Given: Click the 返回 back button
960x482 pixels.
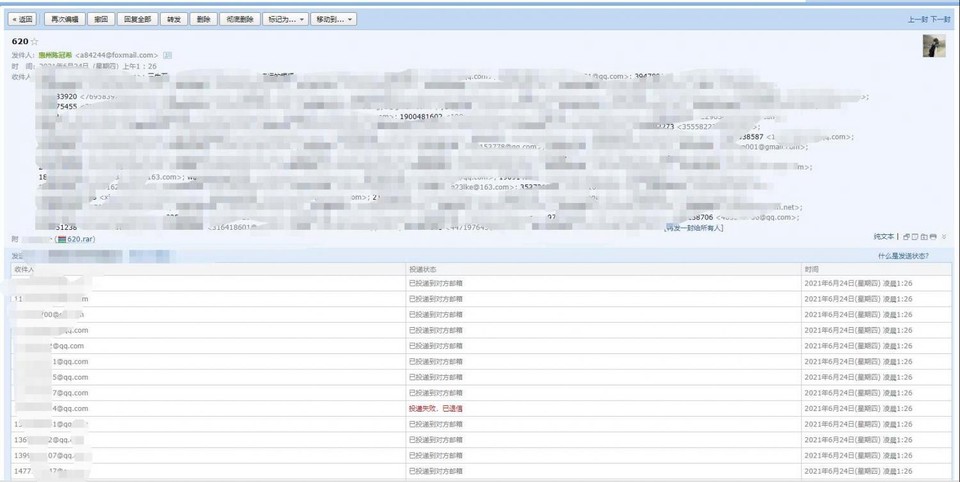Looking at the screenshot, I should tap(22, 19).
